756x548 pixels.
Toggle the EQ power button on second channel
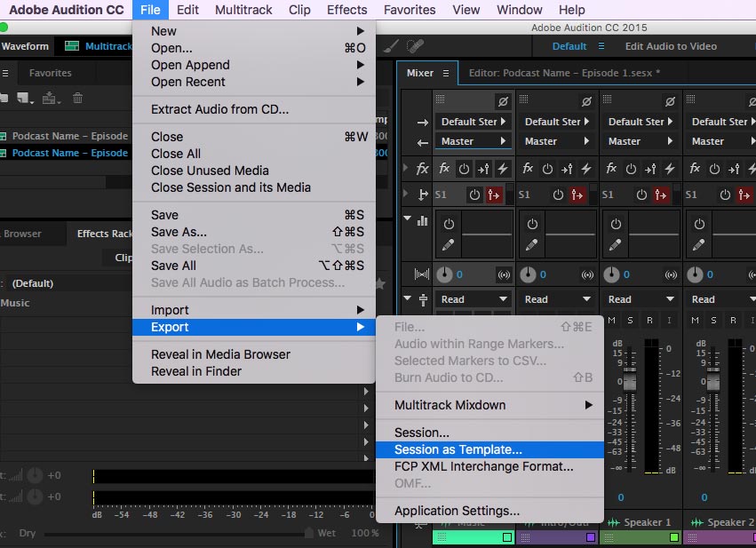(x=532, y=225)
